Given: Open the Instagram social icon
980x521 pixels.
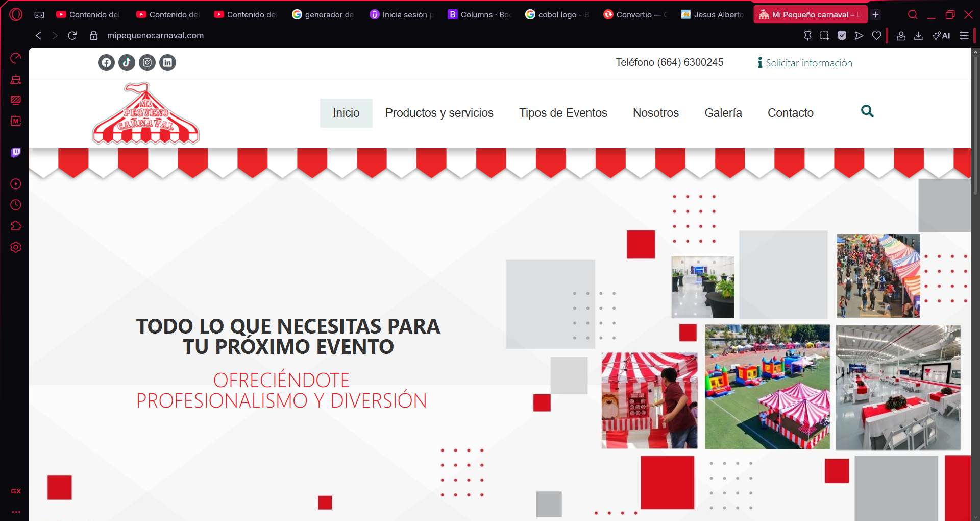Looking at the screenshot, I should (147, 63).
